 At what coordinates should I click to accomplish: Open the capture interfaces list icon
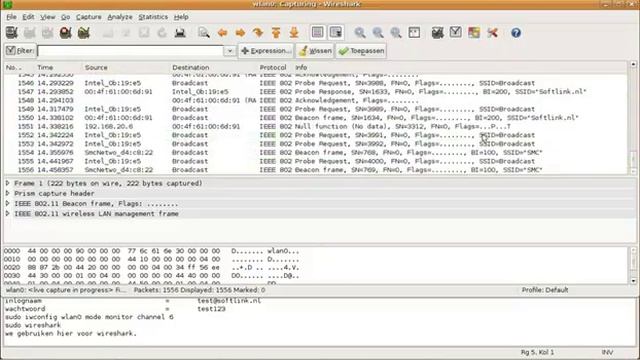coord(11,33)
